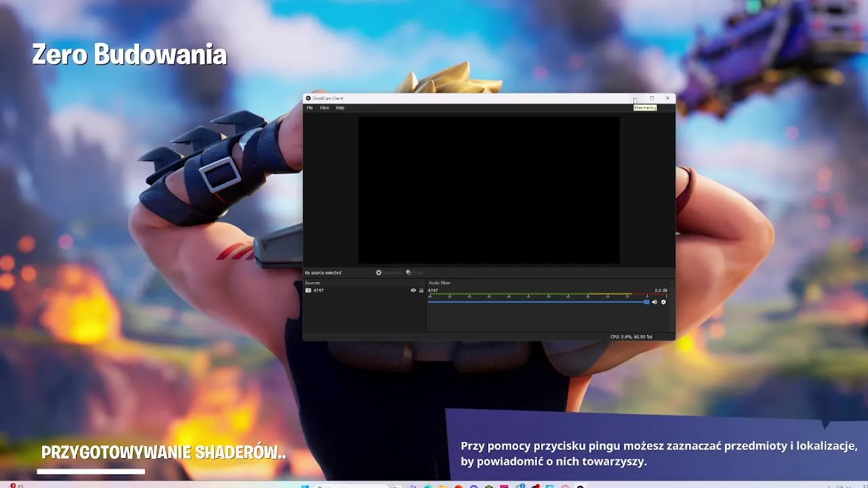The height and width of the screenshot is (488, 868).
Task: Open the Help menu
Action: coord(340,108)
